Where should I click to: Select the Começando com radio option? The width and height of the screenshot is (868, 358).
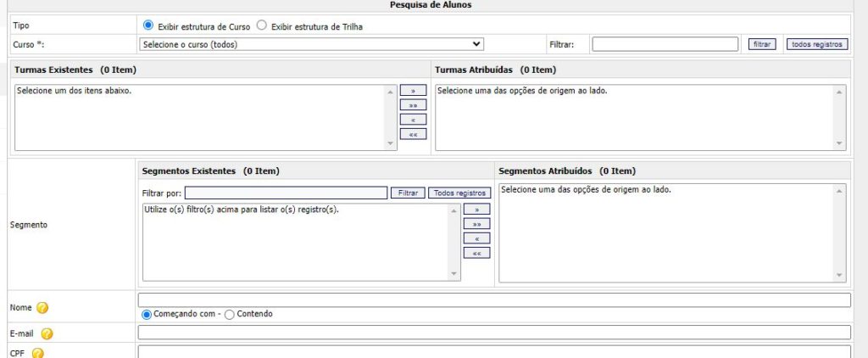point(147,314)
